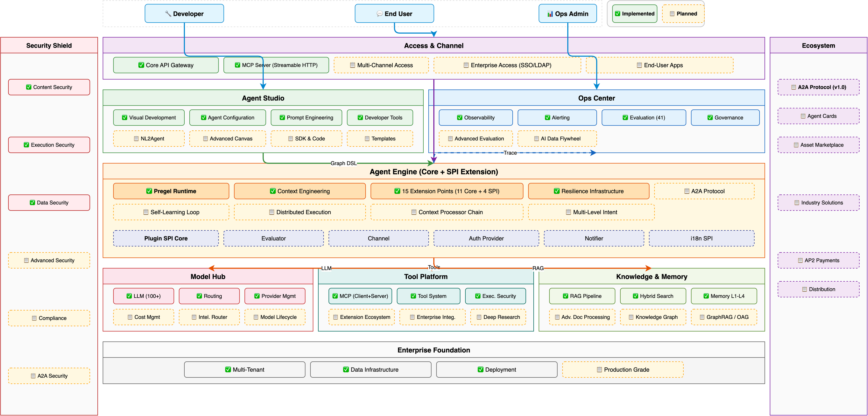Select the End-User Apps planned box
The height and width of the screenshot is (416, 868).
[x=659, y=65]
